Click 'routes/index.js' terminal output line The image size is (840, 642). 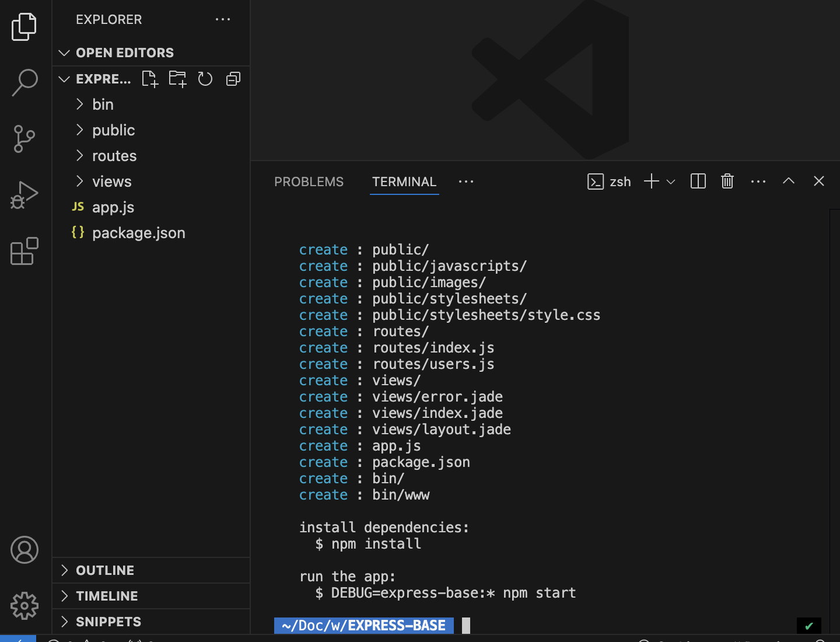coord(433,348)
